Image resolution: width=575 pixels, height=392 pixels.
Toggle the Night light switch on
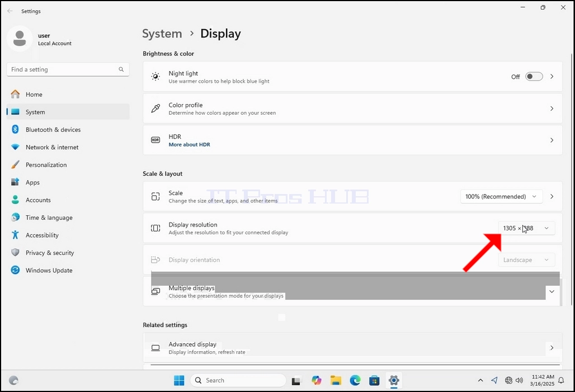[534, 76]
